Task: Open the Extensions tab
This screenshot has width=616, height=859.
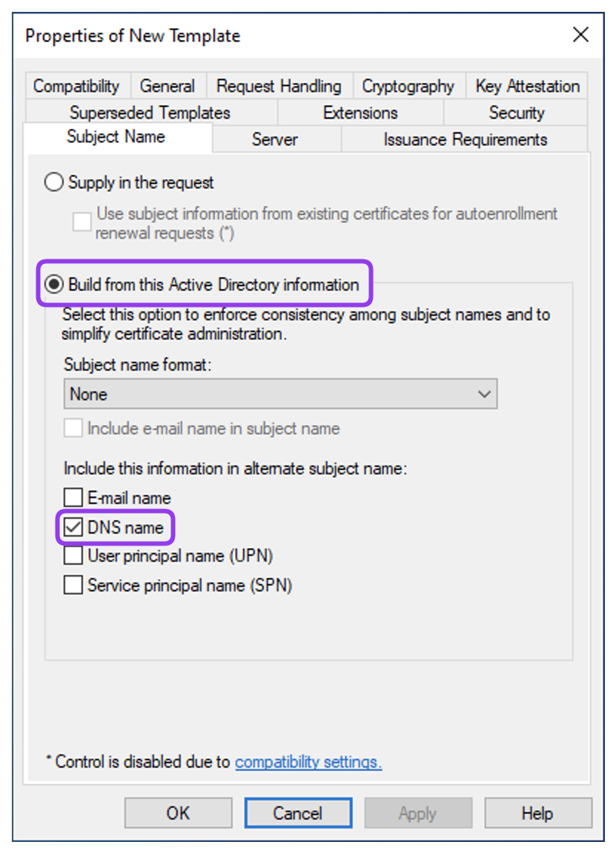Action: 360,113
